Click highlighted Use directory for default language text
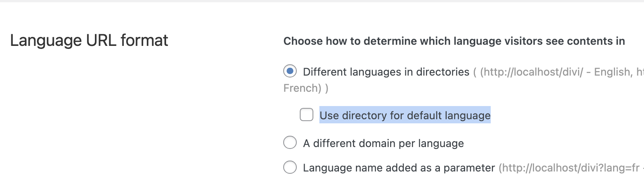This screenshot has width=644, height=176. 405,115
